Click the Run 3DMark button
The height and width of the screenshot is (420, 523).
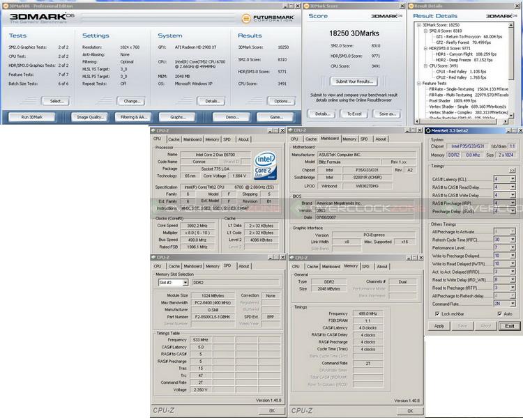(32, 117)
